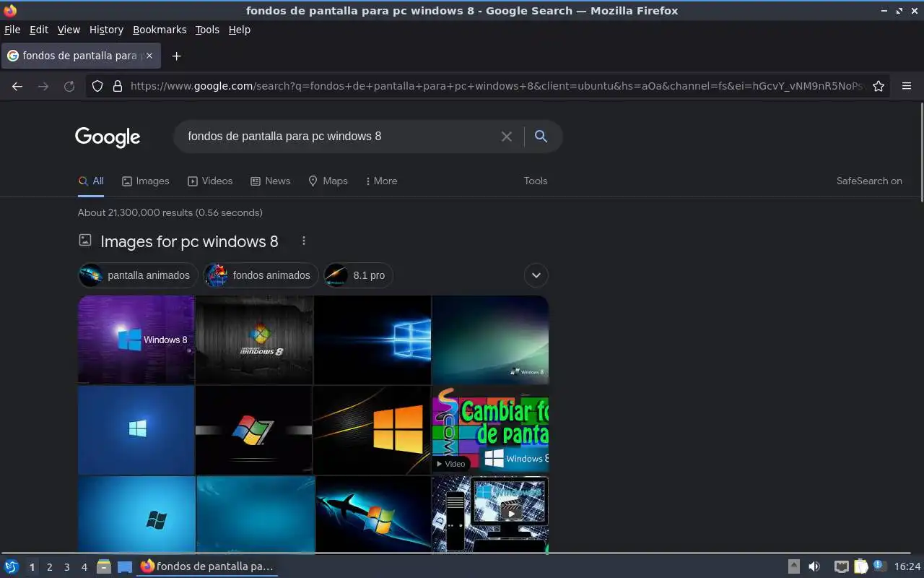Switch to the Images results tab

point(146,181)
